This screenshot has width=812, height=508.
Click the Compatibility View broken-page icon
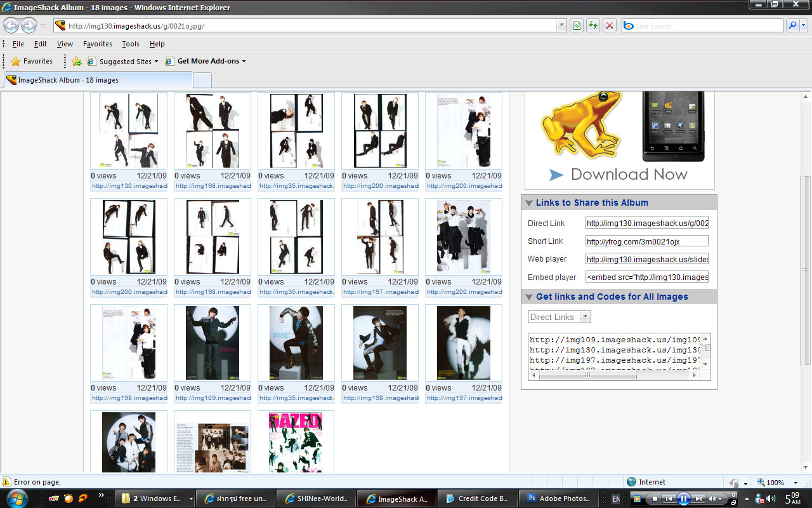click(x=576, y=25)
